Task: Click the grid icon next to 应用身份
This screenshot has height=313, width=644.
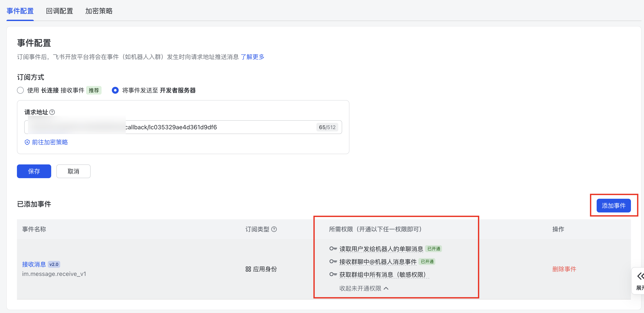Action: 248,269
